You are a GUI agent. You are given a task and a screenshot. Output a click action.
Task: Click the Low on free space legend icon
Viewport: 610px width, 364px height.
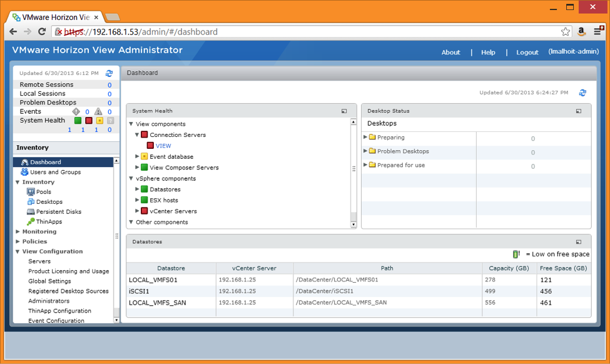(516, 254)
